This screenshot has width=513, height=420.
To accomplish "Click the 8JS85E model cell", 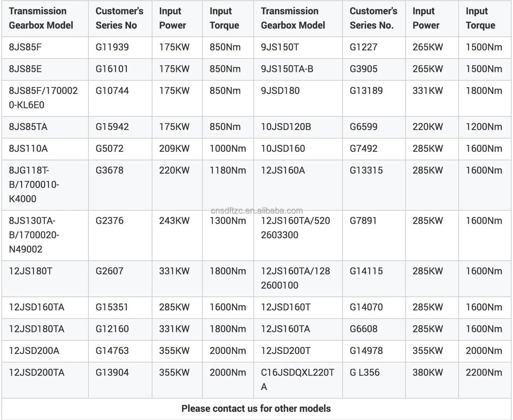I will (25, 69).
